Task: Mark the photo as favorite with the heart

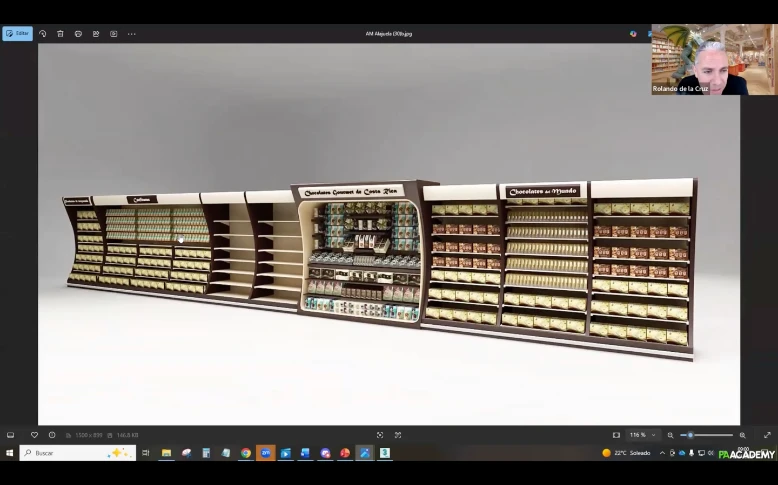Action: coord(34,435)
